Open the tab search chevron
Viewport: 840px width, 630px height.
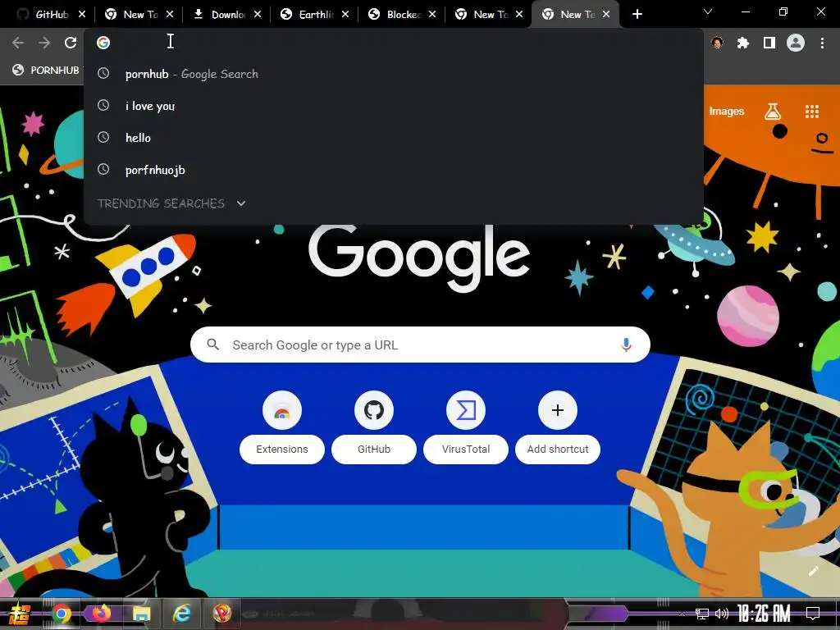tap(708, 11)
